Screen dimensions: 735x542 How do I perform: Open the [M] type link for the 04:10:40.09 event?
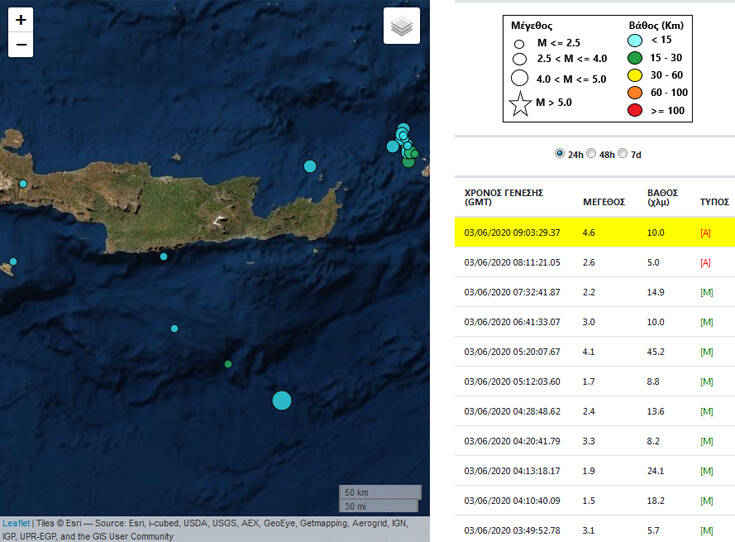click(x=706, y=501)
